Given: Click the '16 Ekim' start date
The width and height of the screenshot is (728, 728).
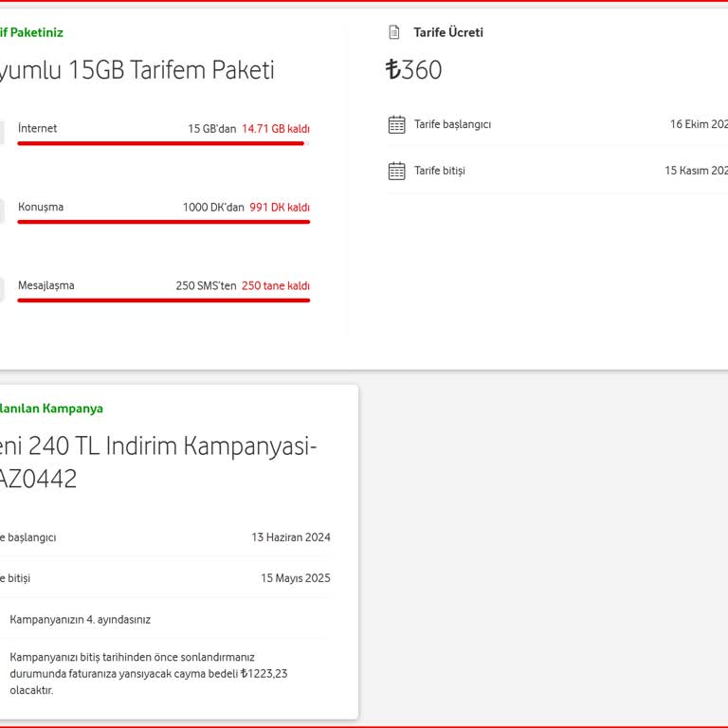Looking at the screenshot, I should [699, 124].
